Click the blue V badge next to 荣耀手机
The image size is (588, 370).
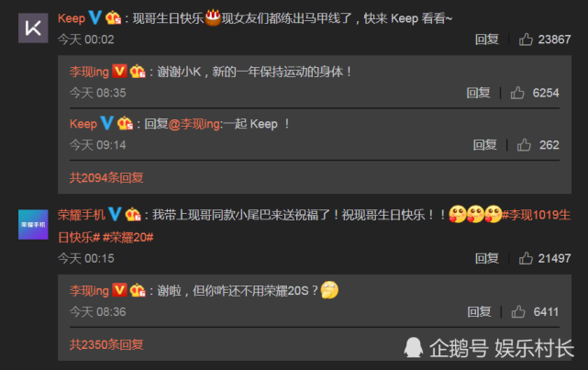point(115,214)
